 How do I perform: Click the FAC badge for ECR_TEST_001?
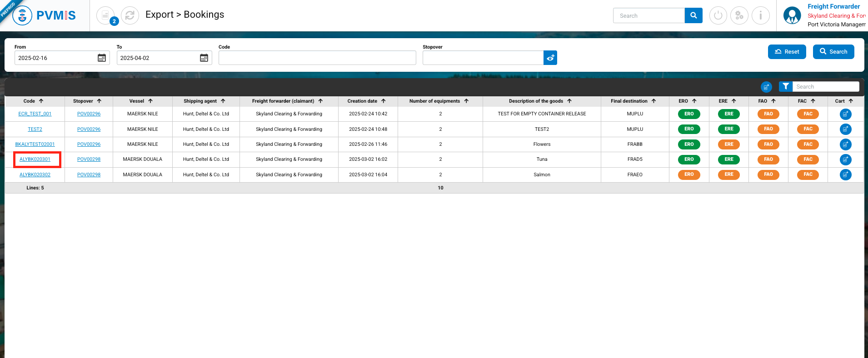(x=808, y=114)
